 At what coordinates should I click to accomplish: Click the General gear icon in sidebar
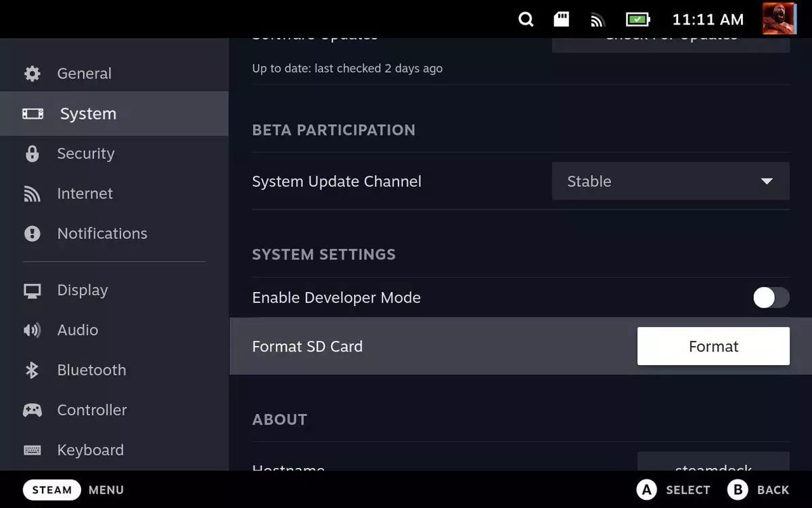(x=32, y=74)
